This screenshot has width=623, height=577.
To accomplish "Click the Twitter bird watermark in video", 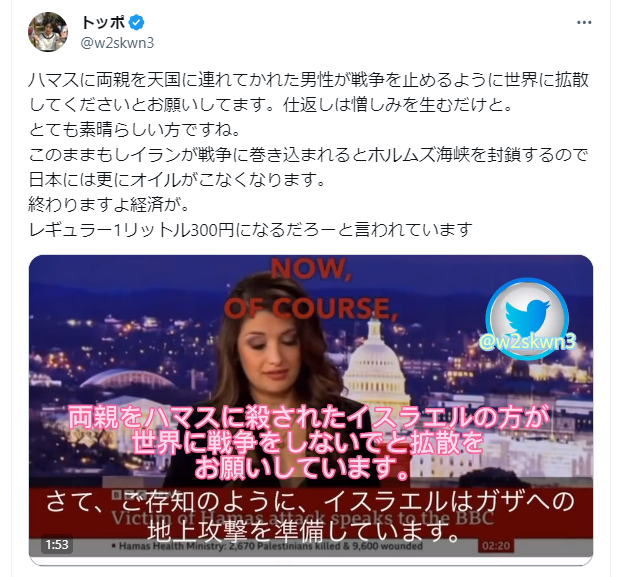I will (x=528, y=314).
